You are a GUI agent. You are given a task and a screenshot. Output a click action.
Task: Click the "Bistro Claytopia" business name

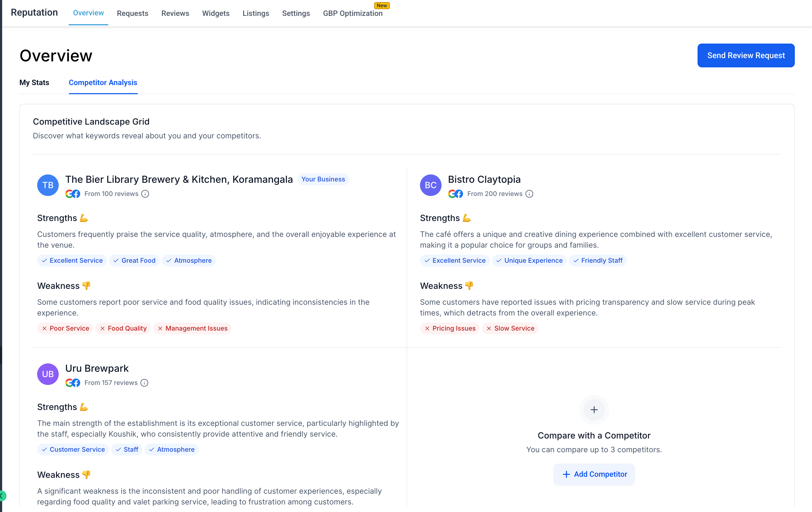pyautogui.click(x=484, y=179)
